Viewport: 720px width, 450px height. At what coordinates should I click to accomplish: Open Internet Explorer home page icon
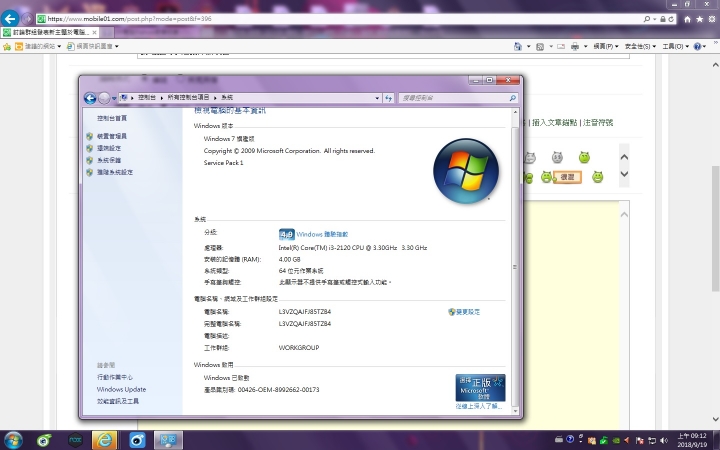coord(687,19)
